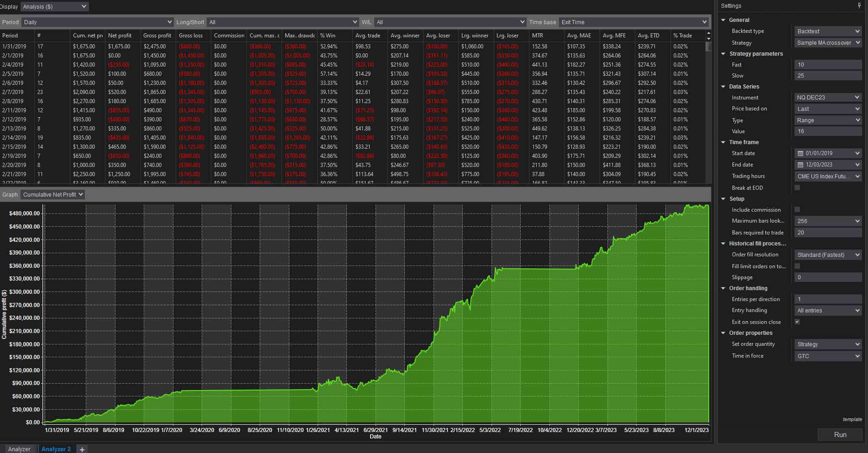Collapse the Historical fill processing section
The image size is (868, 453).
coord(723,244)
